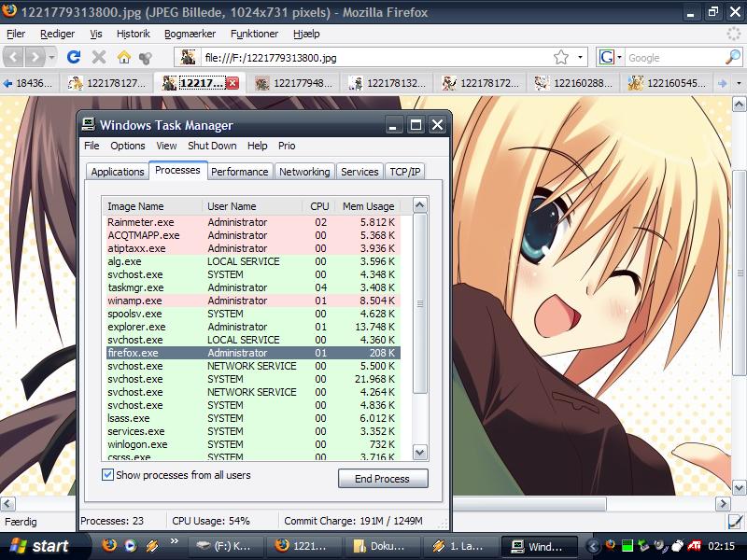Viewport: 747px width, 560px height.
Task: Open the Google search engine dropdown
Action: (610, 57)
